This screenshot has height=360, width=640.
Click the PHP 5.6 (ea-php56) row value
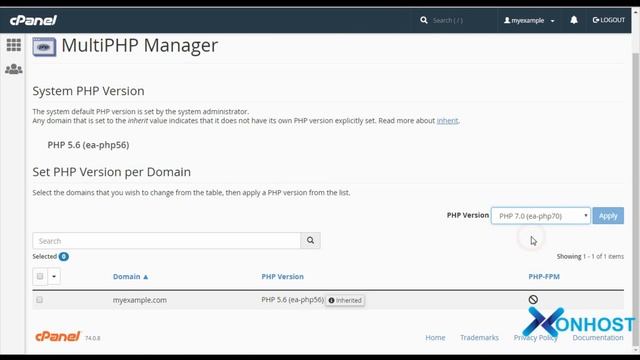292,300
